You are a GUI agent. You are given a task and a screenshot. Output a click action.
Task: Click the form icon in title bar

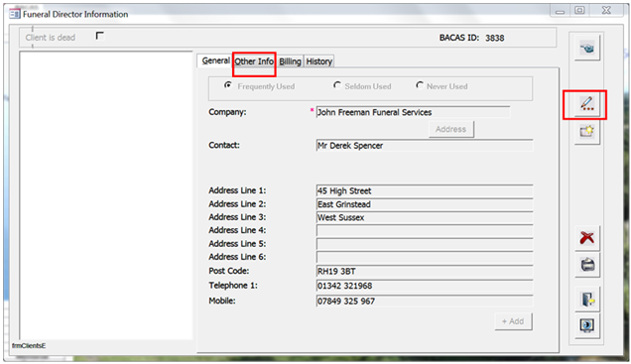tap(15, 14)
